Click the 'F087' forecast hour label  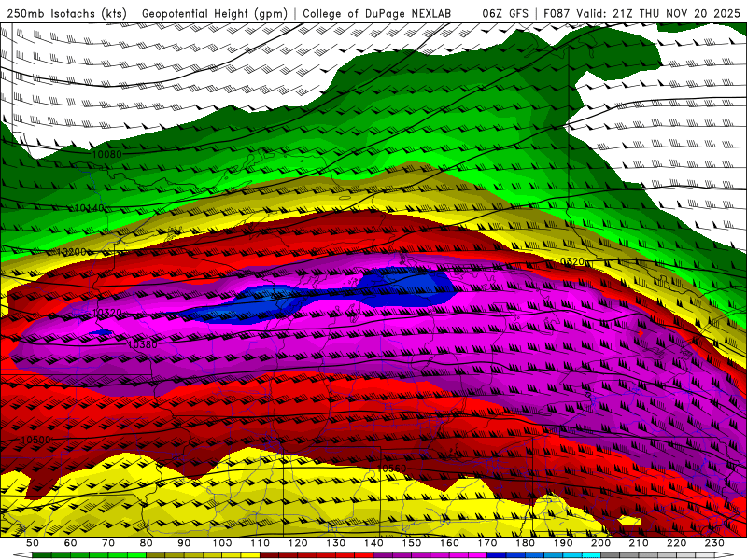coord(557,14)
